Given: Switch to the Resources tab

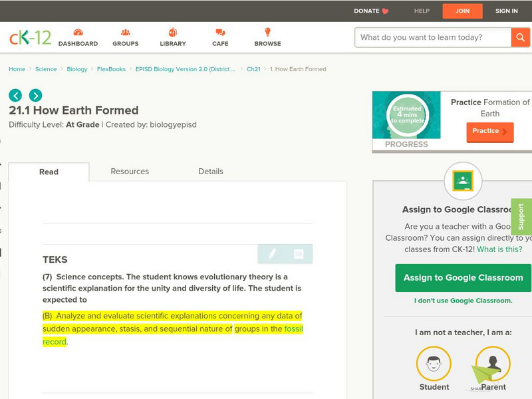Looking at the screenshot, I should point(130,172).
